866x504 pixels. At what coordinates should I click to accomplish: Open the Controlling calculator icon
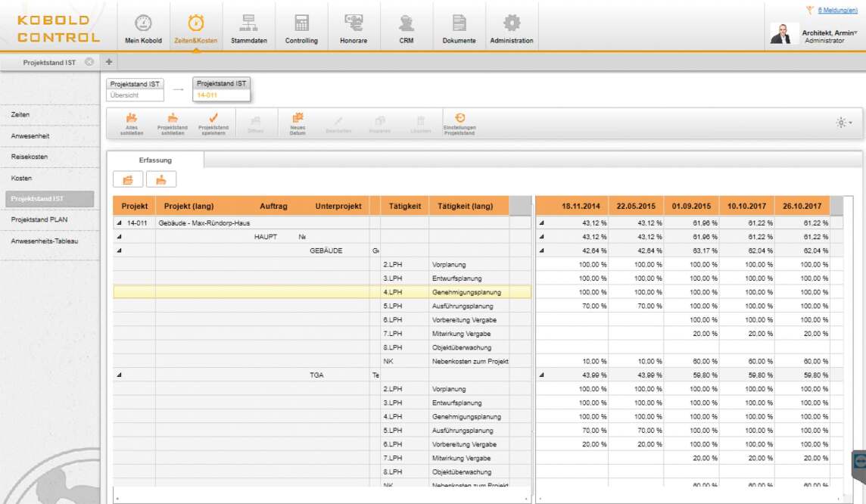[301, 23]
